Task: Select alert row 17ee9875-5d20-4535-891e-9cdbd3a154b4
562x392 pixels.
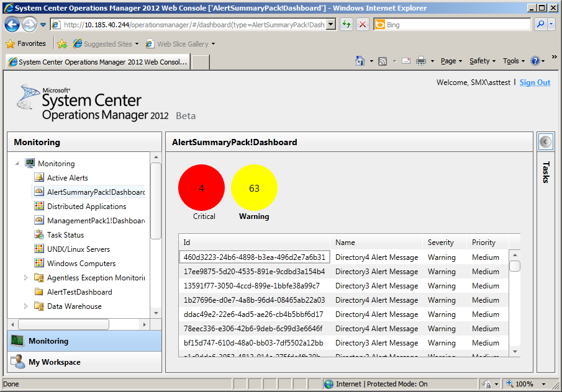Action: pos(344,271)
